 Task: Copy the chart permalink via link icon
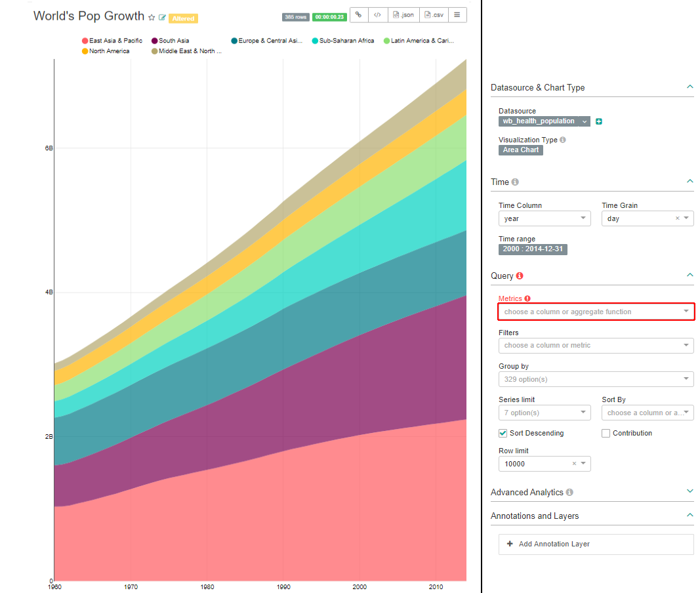tap(358, 15)
